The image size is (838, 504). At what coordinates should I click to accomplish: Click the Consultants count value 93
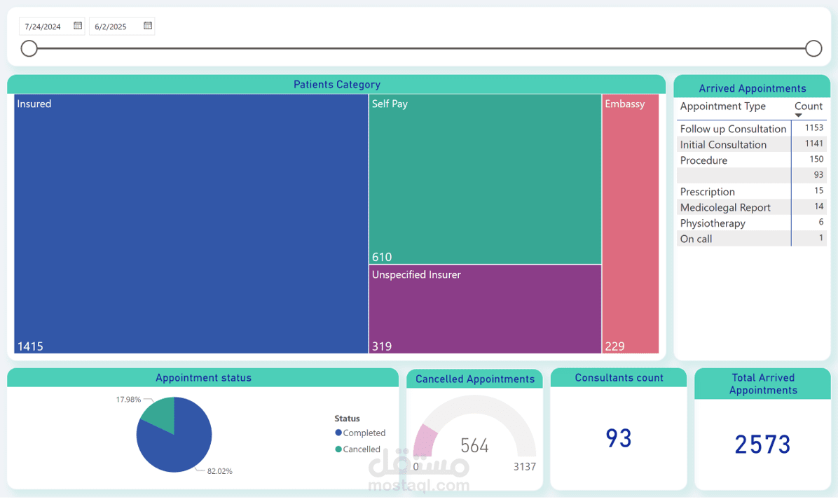[619, 438]
